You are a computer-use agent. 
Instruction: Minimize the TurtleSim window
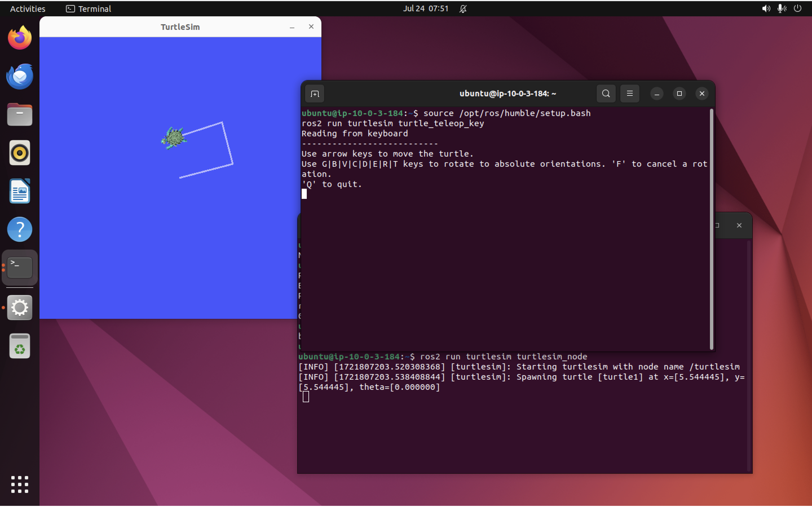tap(292, 27)
